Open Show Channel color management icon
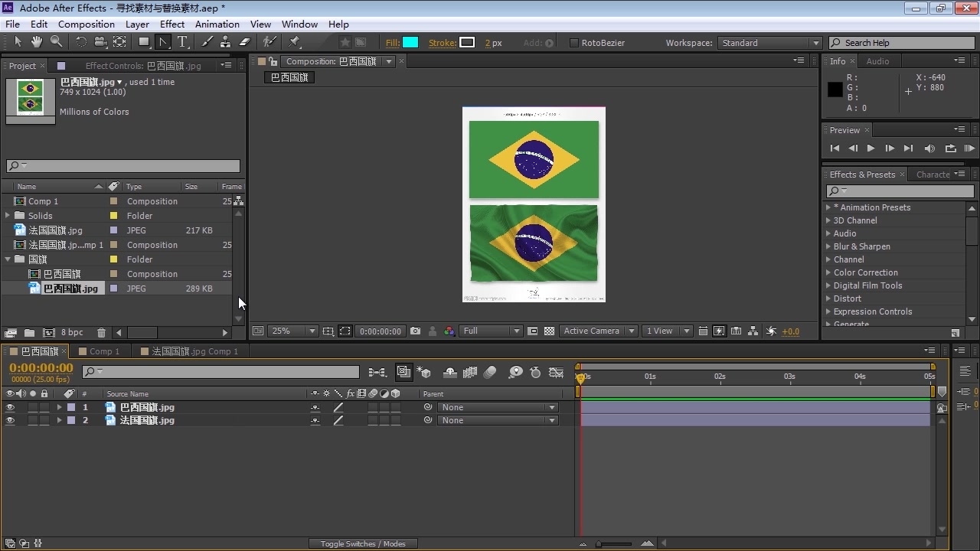Screen dimensions: 980x551 pyautogui.click(x=449, y=331)
